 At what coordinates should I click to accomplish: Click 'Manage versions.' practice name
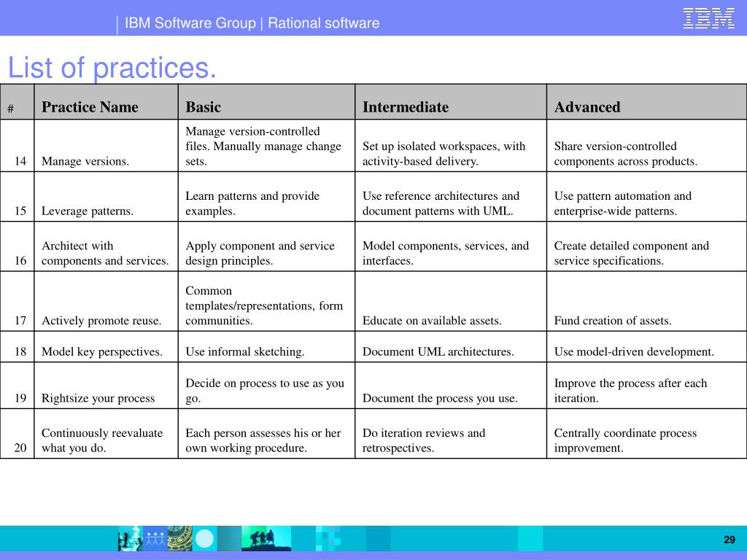[x=85, y=161]
